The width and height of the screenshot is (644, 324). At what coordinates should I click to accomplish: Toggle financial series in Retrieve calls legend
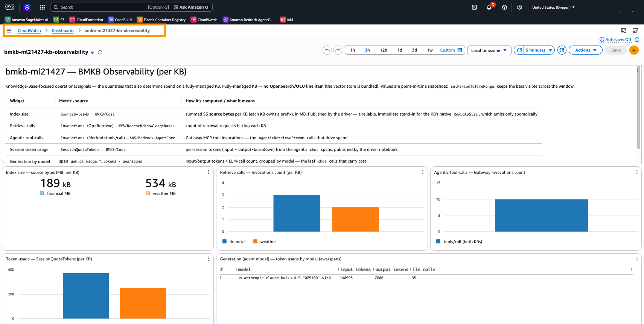tap(234, 242)
